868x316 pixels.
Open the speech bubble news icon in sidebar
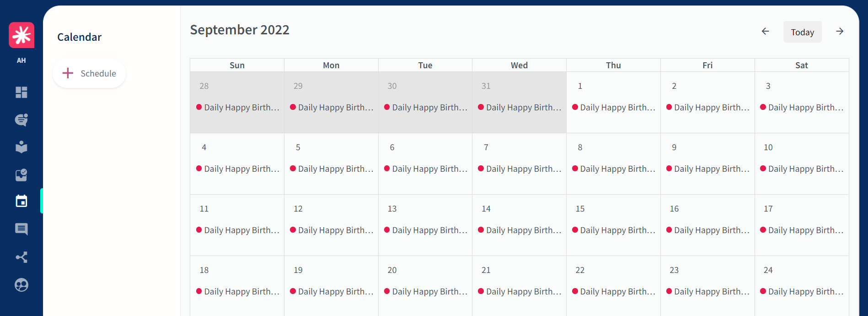pos(21,120)
